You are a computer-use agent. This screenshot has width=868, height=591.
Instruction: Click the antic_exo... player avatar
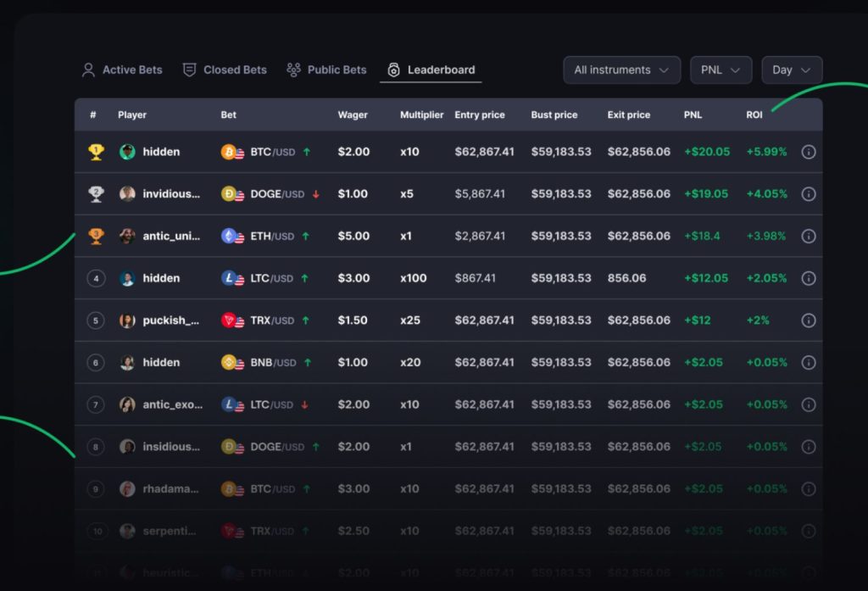(x=127, y=404)
